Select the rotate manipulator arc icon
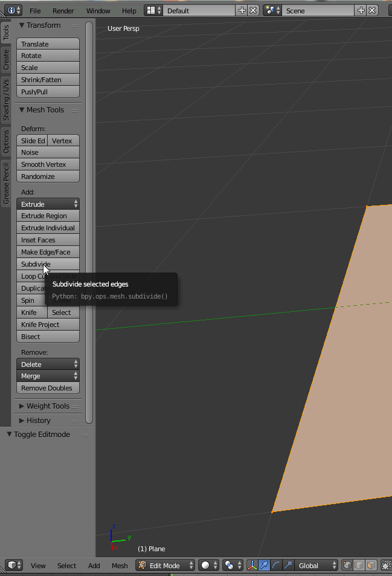392x576 pixels. point(276,565)
